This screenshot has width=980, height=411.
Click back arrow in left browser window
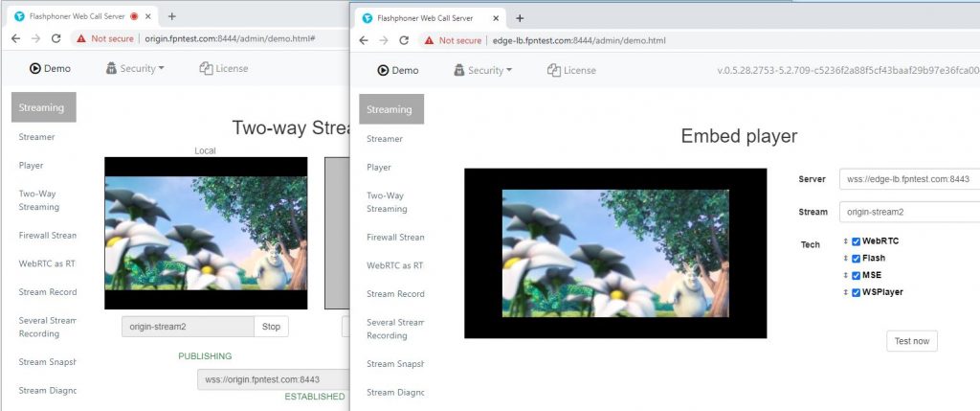point(15,38)
